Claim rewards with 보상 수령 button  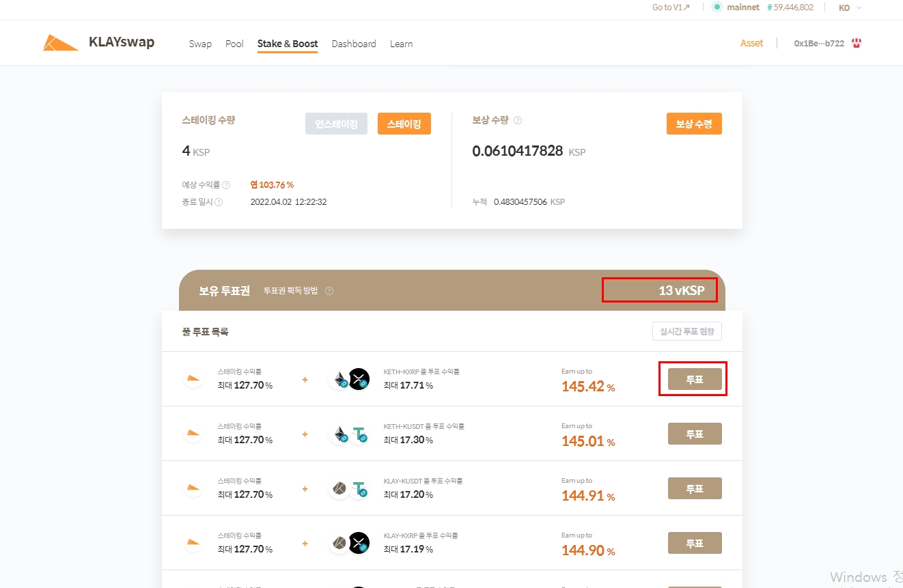click(x=694, y=124)
